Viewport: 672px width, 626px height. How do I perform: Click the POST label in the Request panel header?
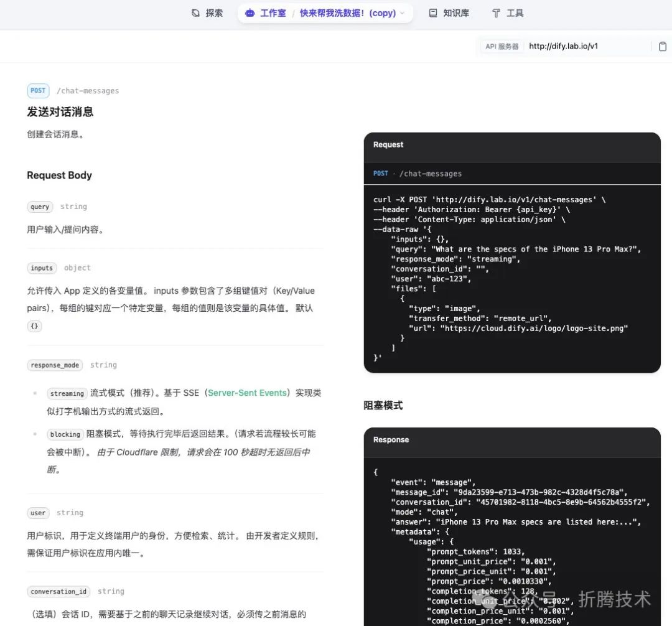tap(382, 174)
